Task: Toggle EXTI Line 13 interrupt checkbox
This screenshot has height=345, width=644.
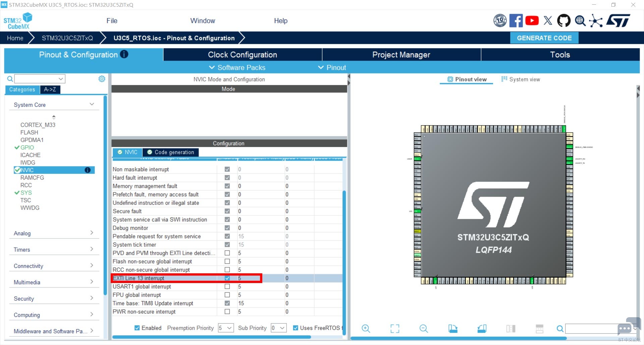Action: pyautogui.click(x=227, y=278)
